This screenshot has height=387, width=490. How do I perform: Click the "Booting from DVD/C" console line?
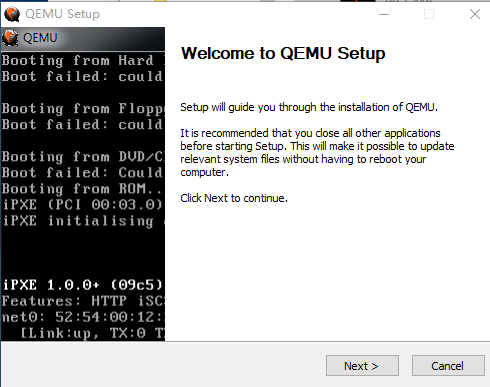tap(83, 157)
